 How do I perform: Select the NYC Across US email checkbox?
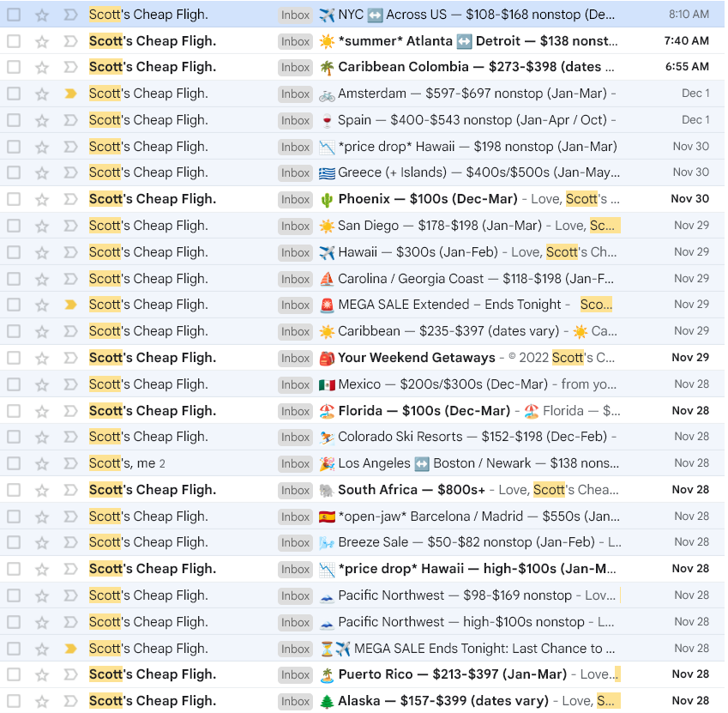(14, 15)
